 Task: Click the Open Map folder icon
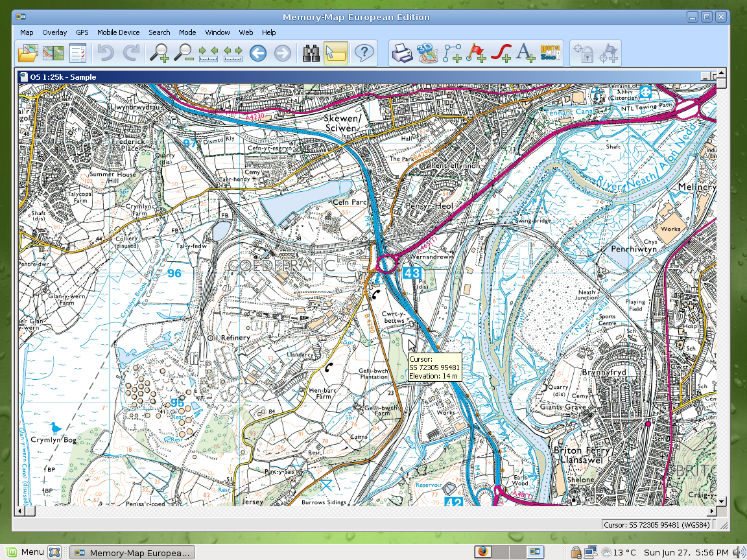point(28,53)
